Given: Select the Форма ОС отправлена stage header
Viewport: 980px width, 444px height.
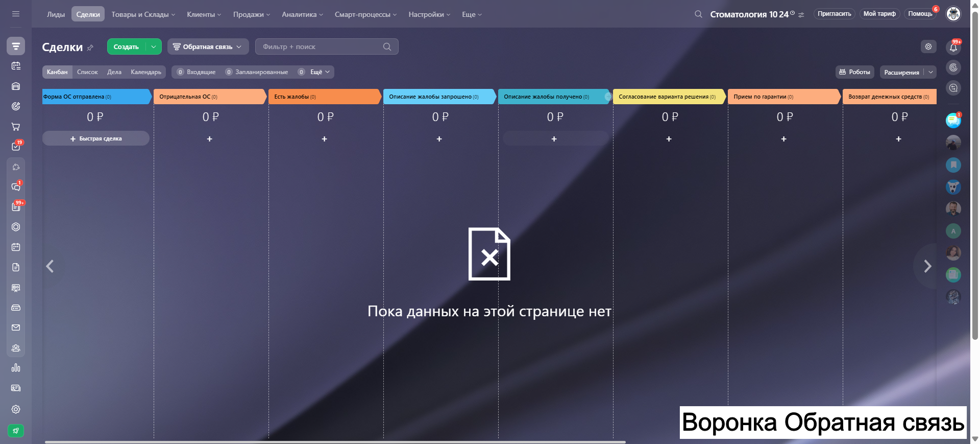Looking at the screenshot, I should pos(97,97).
